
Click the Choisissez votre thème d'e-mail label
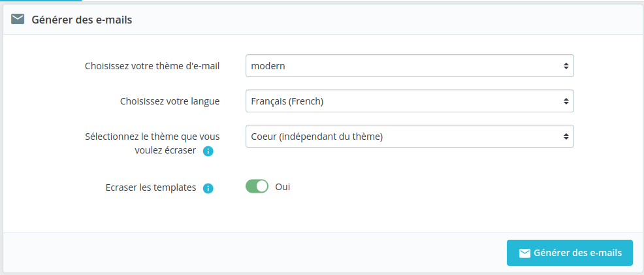tap(152, 66)
